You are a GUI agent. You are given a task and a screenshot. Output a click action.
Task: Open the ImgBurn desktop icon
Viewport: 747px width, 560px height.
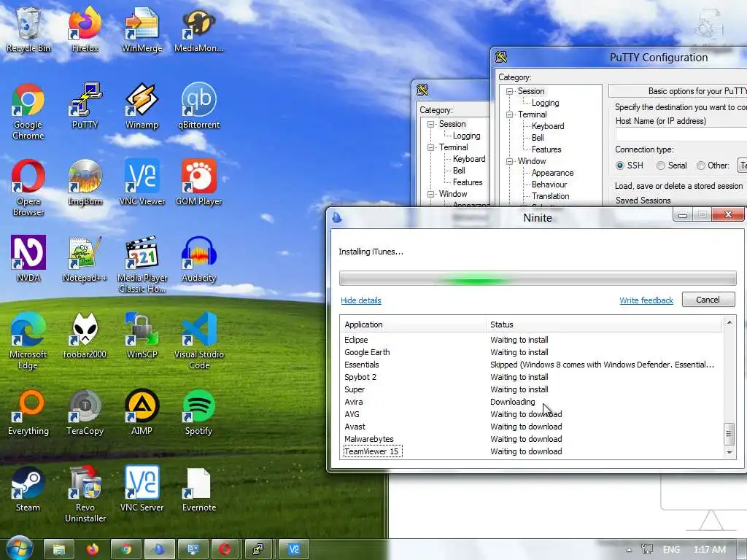coord(85,182)
